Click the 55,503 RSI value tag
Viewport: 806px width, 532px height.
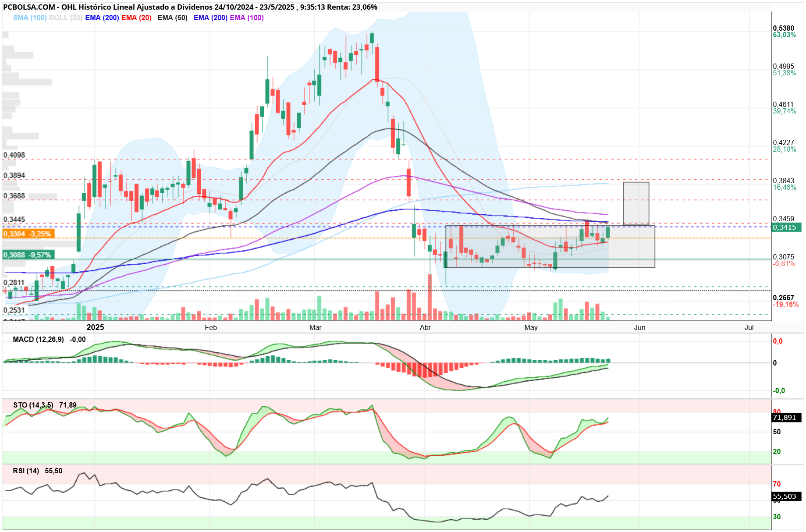(787, 496)
